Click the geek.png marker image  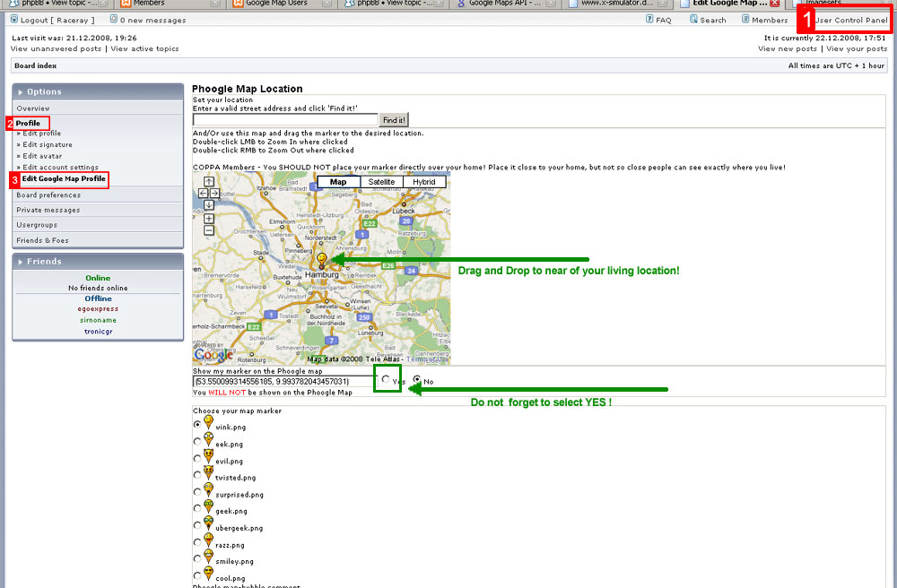coord(208,506)
